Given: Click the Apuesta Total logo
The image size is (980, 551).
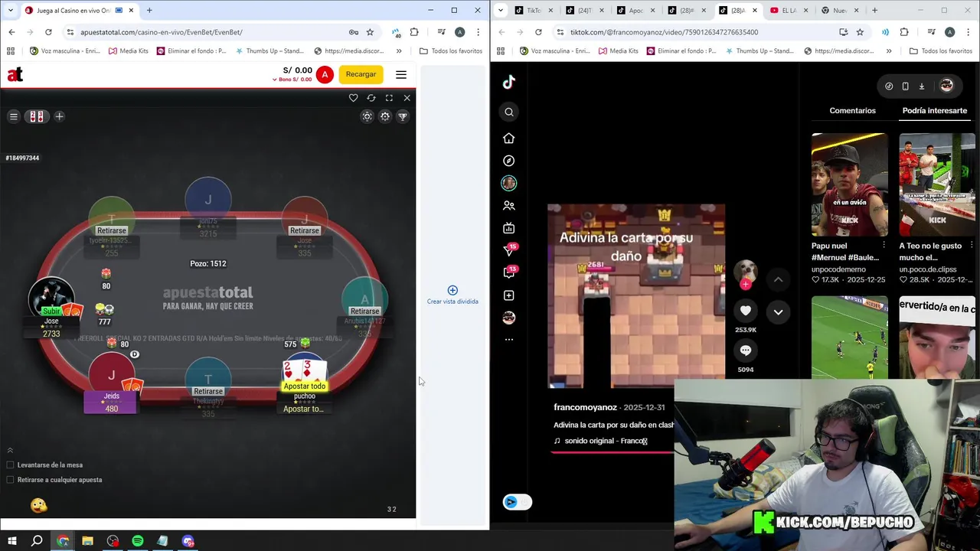Looking at the screenshot, I should (15, 74).
